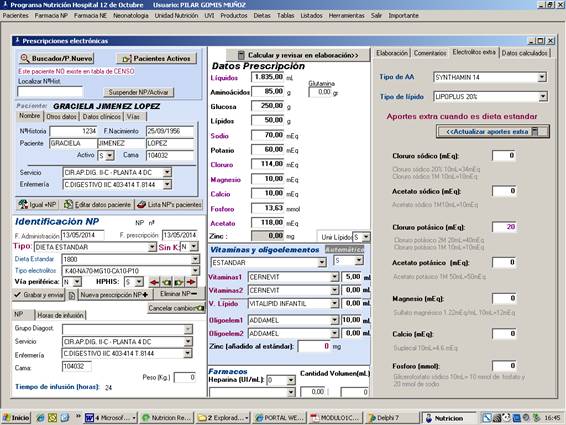Image resolution: width=566 pixels, height=425 pixels.
Task: Expand Oligoelem1 ADDAMEL dropdown
Action: [334, 320]
